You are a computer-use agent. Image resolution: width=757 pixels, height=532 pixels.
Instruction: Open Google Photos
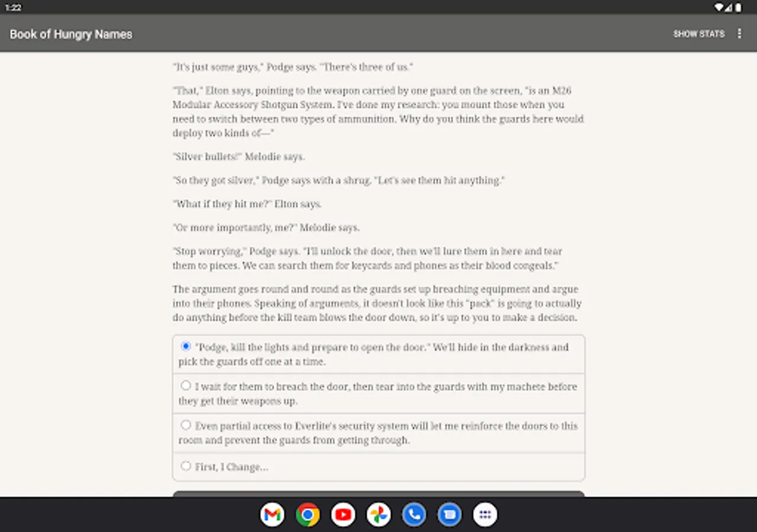pyautogui.click(x=378, y=514)
